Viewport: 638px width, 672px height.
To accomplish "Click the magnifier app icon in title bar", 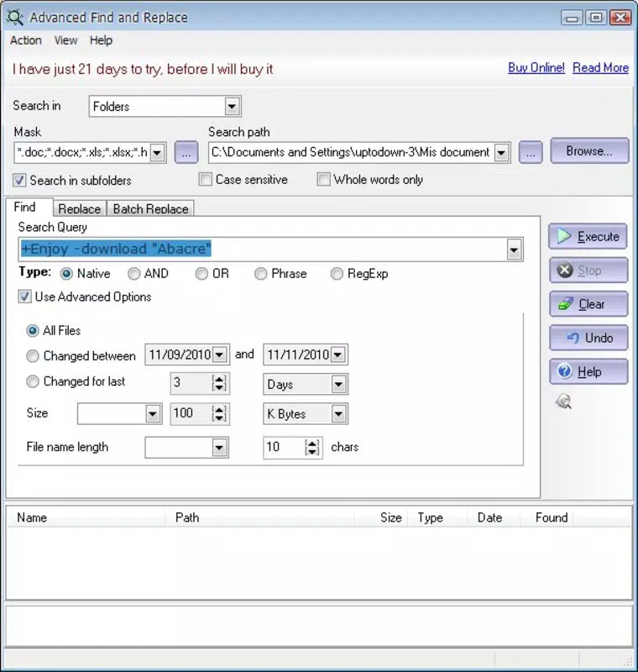I will click(15, 17).
